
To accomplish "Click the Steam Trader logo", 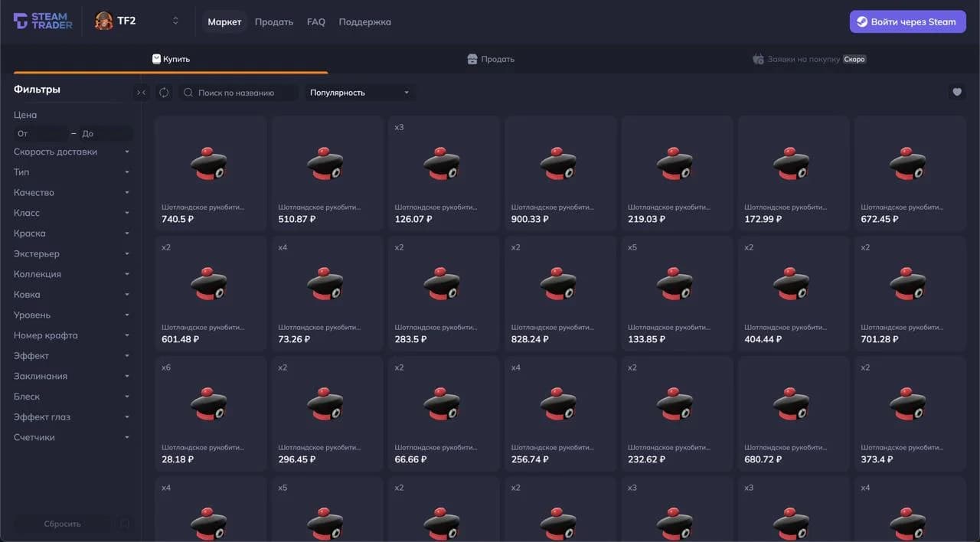I will coord(43,21).
